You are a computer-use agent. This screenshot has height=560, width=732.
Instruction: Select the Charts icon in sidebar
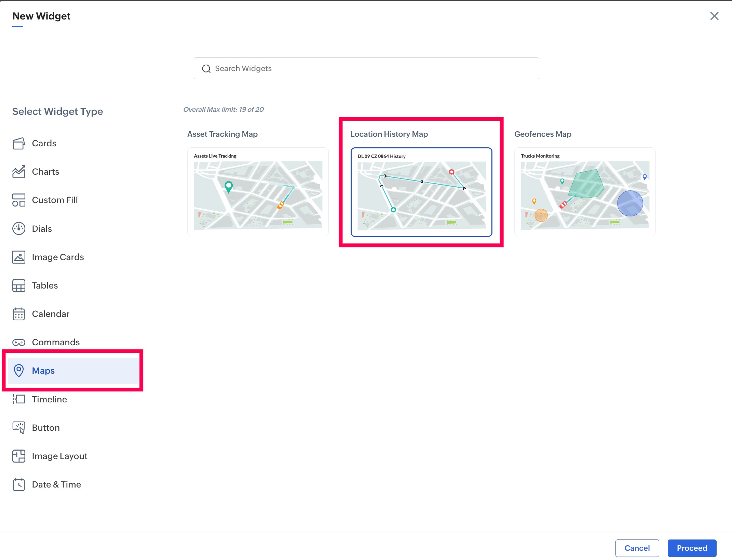(18, 172)
